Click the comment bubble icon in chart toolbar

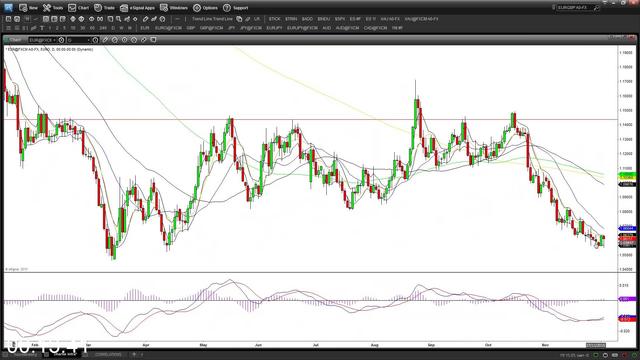click(153, 40)
